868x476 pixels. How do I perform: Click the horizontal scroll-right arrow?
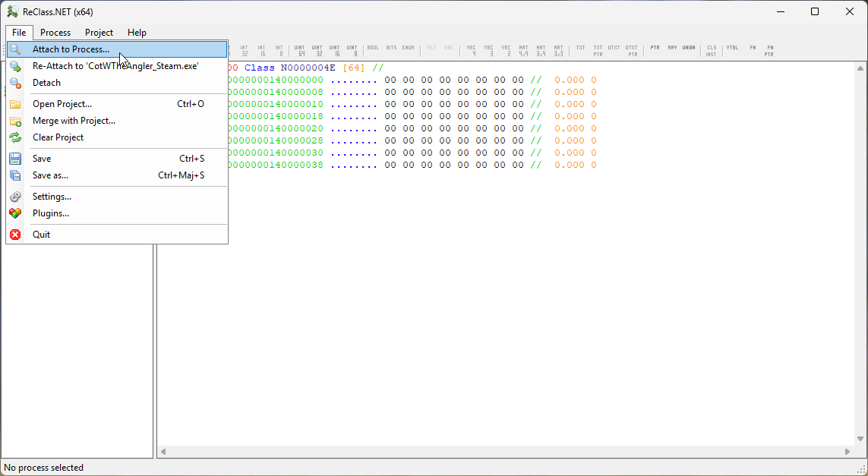[847, 452]
